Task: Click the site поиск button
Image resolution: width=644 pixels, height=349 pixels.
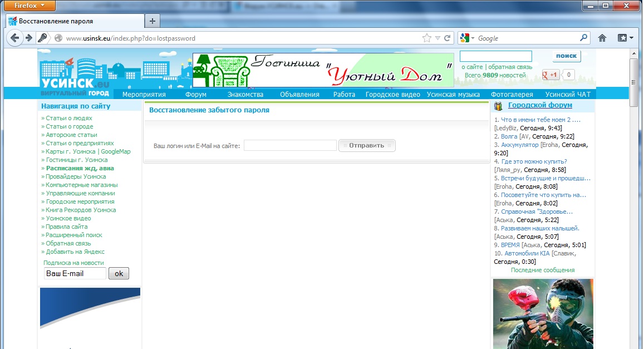Action: pos(566,56)
